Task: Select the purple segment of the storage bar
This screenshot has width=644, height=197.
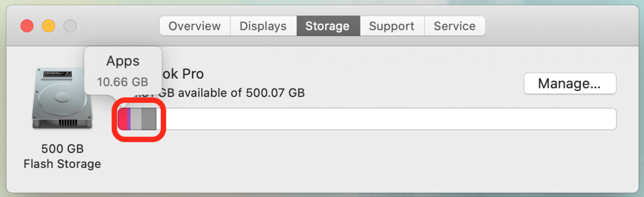Action: point(129,119)
